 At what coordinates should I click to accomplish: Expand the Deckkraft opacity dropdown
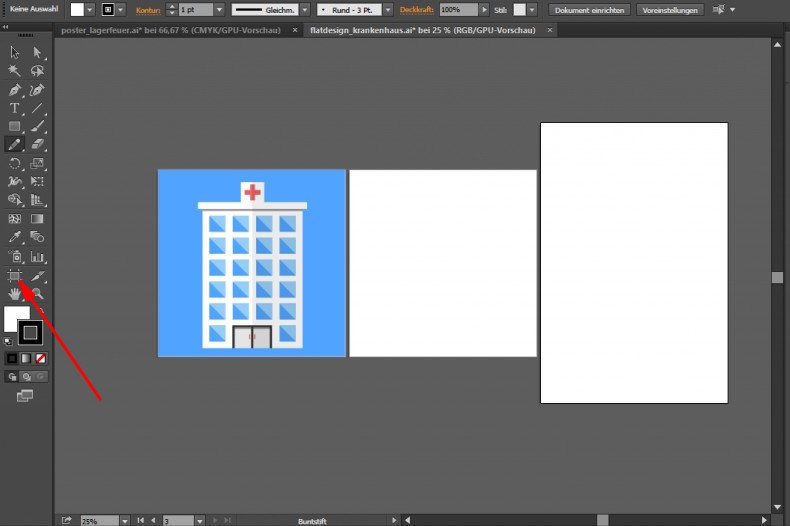(x=483, y=9)
